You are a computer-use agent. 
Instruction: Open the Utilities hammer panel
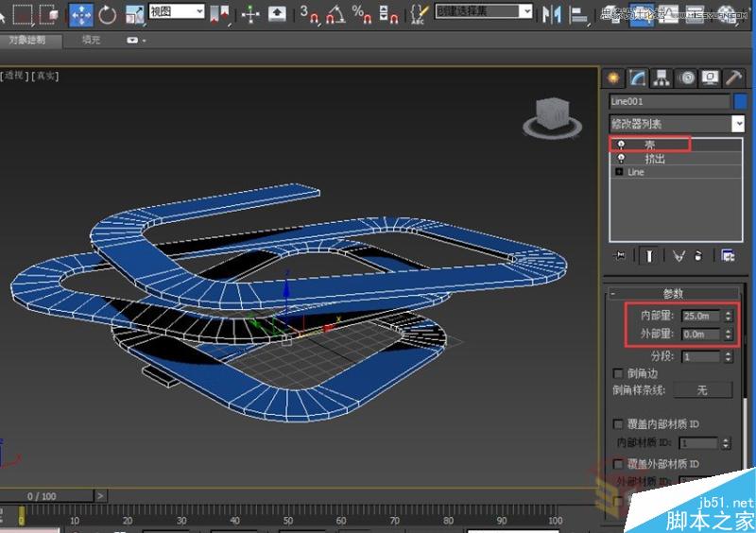tap(732, 77)
